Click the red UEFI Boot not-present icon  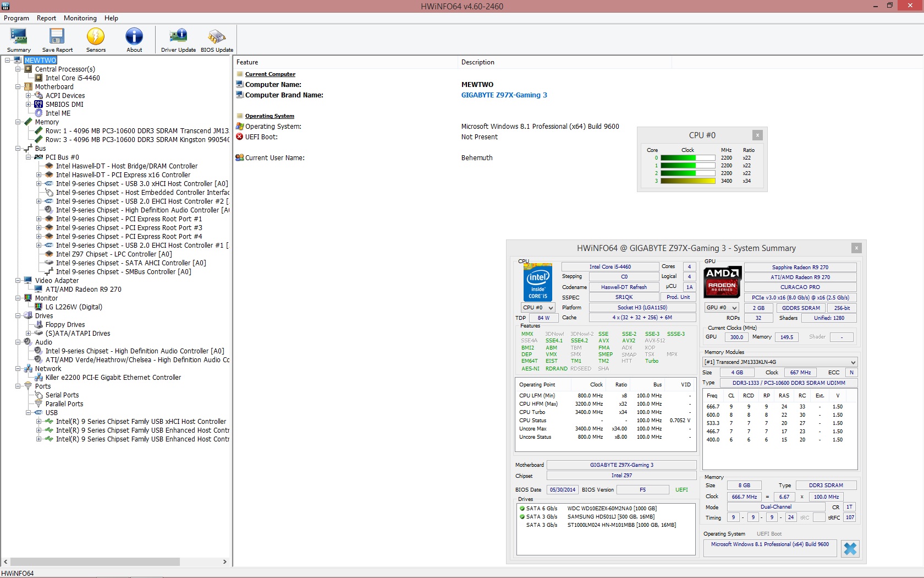tap(240, 137)
